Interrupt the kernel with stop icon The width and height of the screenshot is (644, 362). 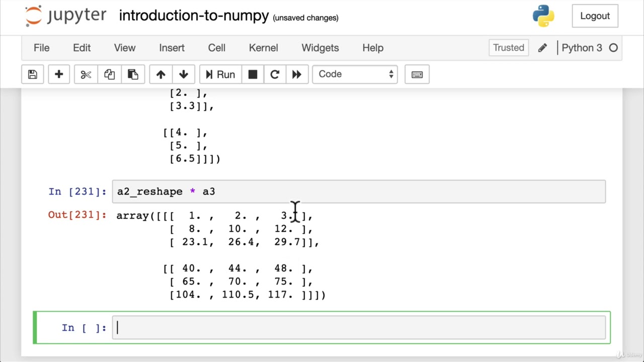(253, 74)
